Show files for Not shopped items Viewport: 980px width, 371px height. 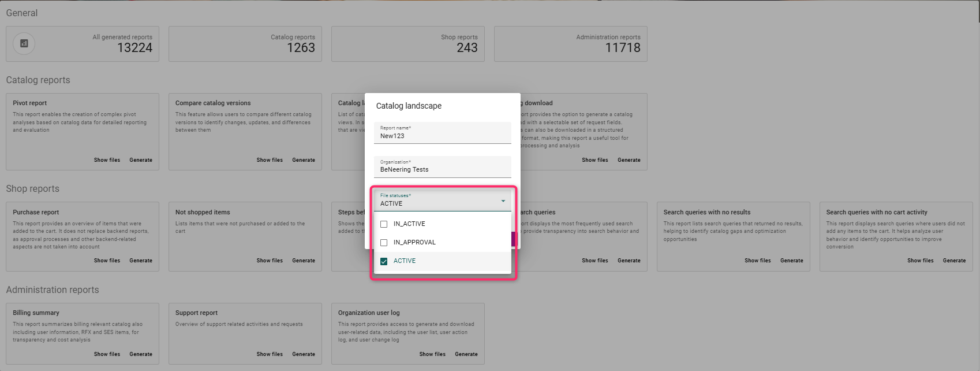coord(270,261)
